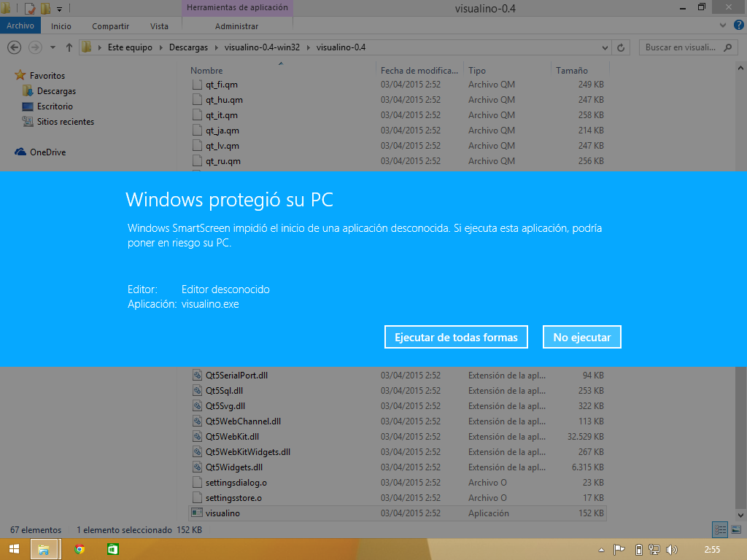Open Help with the question mark icon
This screenshot has height=560, width=747.
pyautogui.click(x=738, y=26)
